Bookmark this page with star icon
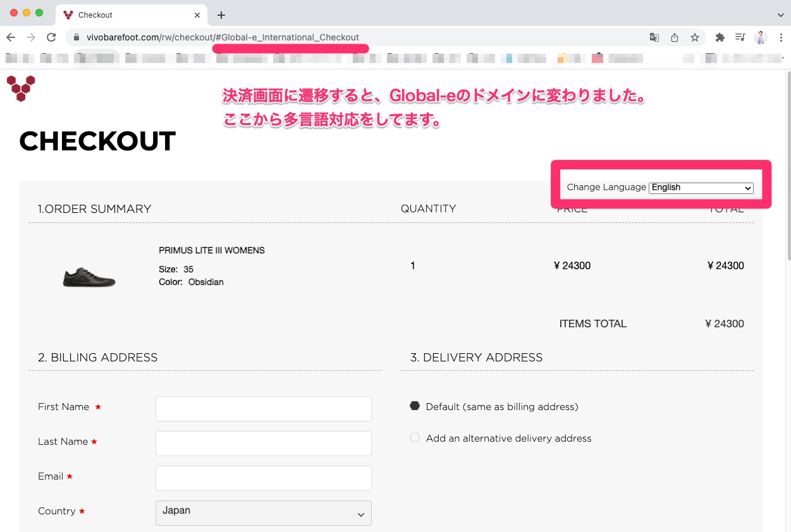The image size is (791, 532). coord(695,37)
